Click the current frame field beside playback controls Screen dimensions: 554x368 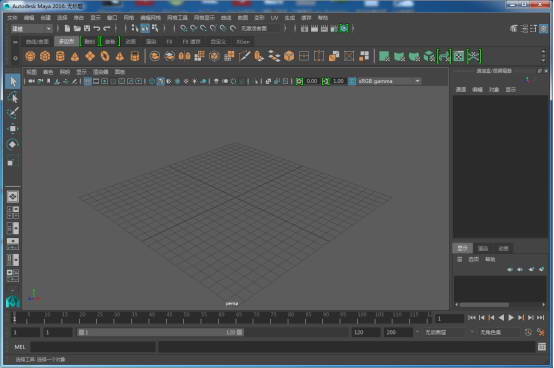tap(449, 319)
